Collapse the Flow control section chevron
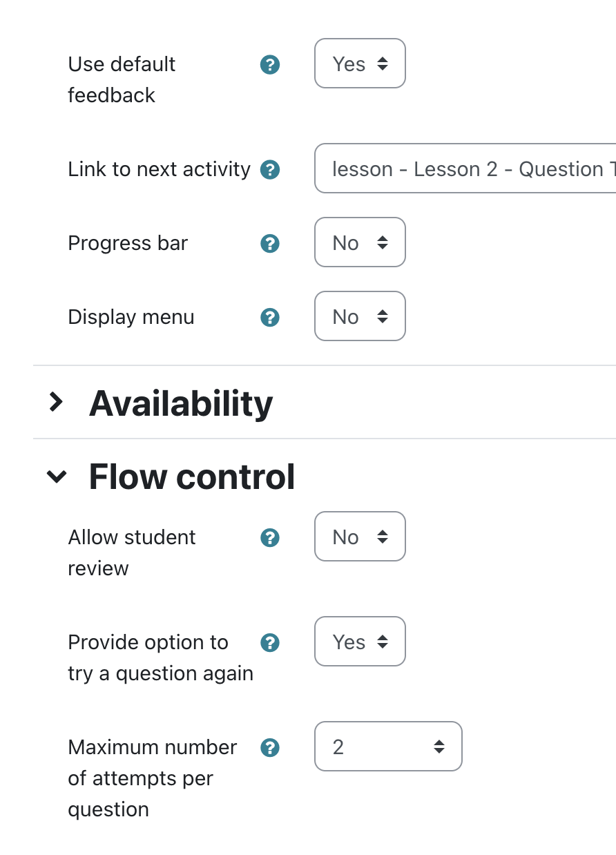The image size is (616, 855). pyautogui.click(x=57, y=476)
